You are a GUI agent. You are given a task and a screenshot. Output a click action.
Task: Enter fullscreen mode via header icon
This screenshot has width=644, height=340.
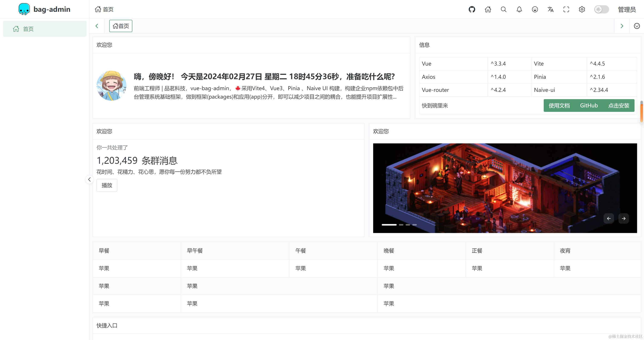pos(566,9)
